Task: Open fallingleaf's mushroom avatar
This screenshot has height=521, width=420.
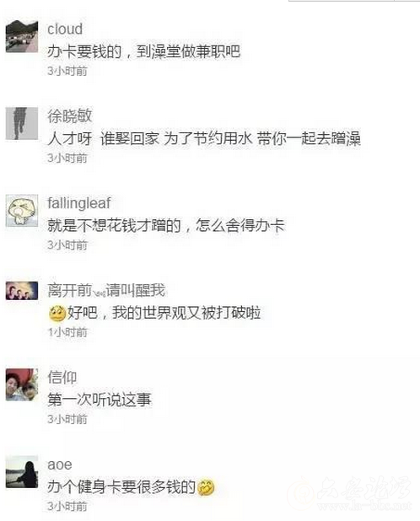Action: (x=22, y=211)
